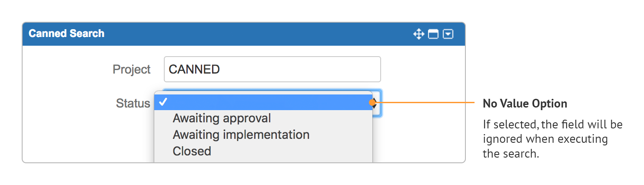
Task: Pick the Closed status option
Action: [192, 151]
